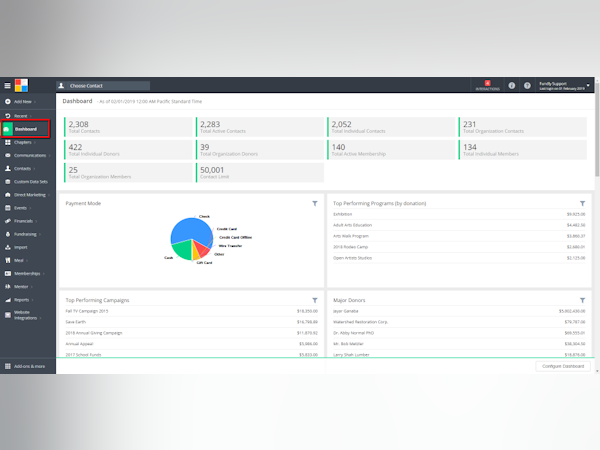Click the Mentor icon in sidebar
The width and height of the screenshot is (600, 450).
pos(8,286)
